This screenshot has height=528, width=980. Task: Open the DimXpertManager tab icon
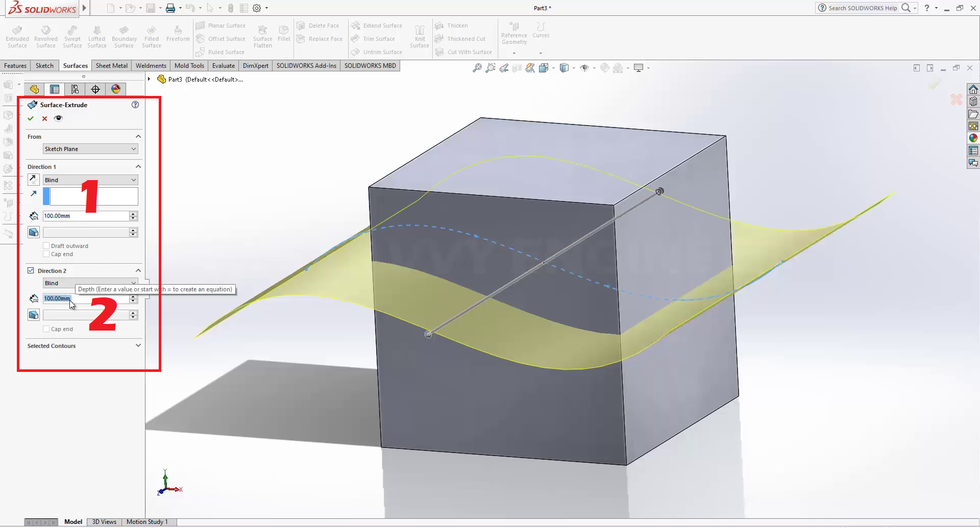tap(95, 89)
